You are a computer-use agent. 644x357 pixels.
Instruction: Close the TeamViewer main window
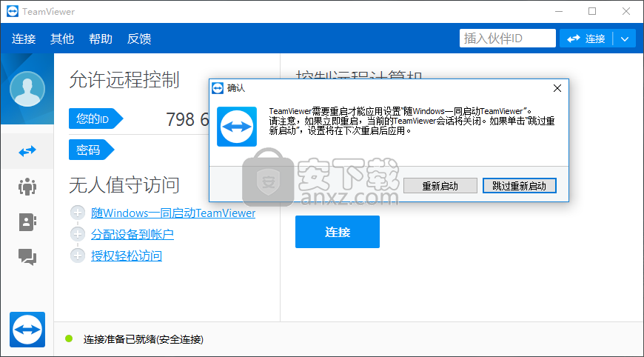[x=626, y=12]
